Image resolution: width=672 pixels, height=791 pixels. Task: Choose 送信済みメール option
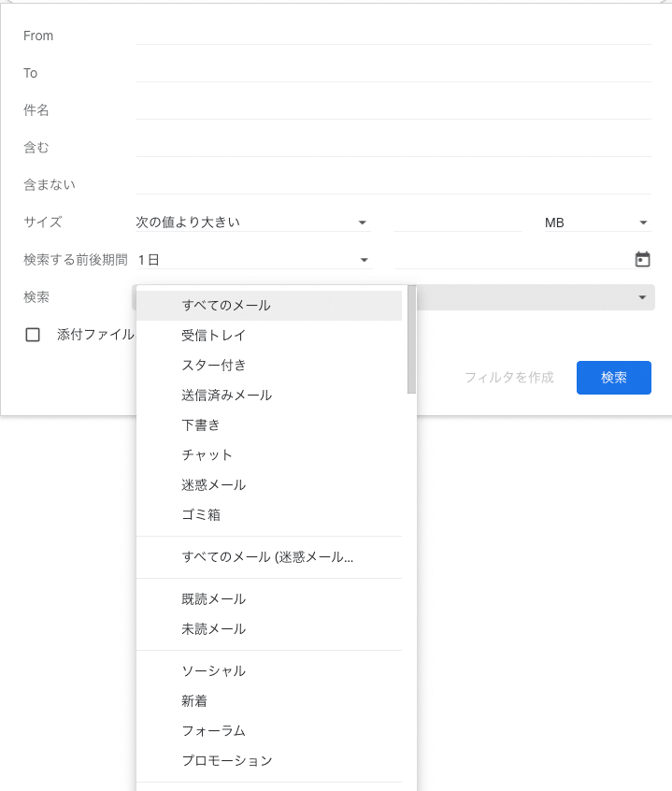[x=269, y=395]
